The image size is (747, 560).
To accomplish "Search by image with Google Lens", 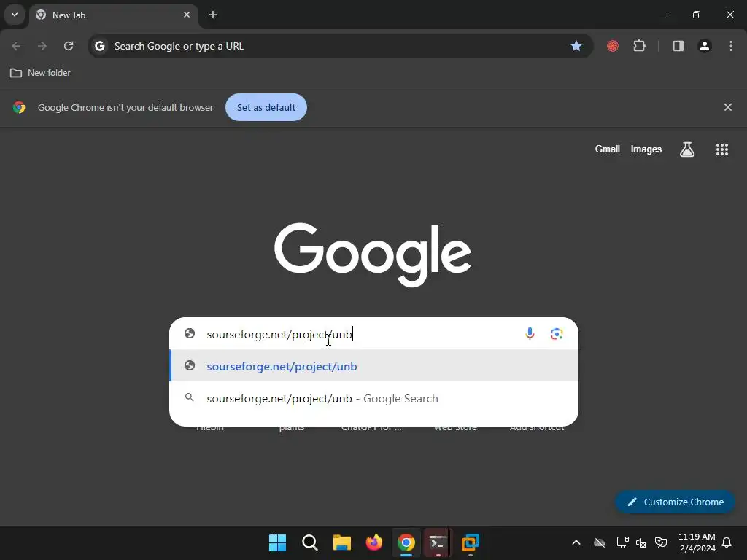I will click(x=557, y=334).
